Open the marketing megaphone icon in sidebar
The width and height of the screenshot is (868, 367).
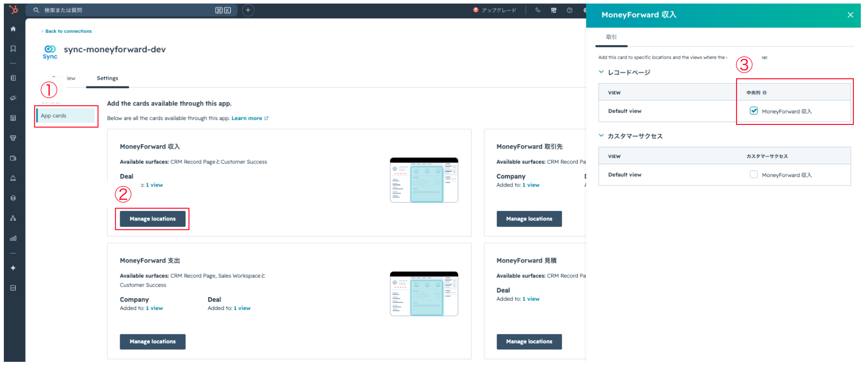point(13,98)
